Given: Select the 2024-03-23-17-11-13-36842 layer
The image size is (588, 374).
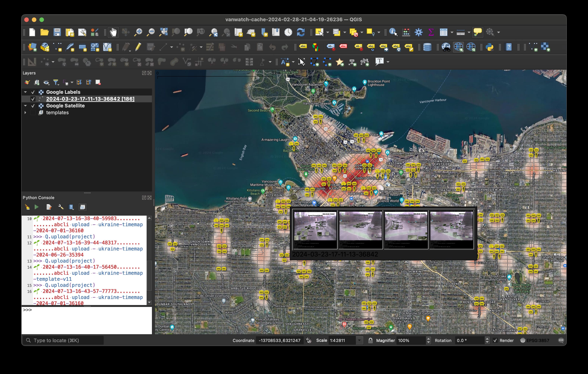Looking at the screenshot, I should (90, 99).
